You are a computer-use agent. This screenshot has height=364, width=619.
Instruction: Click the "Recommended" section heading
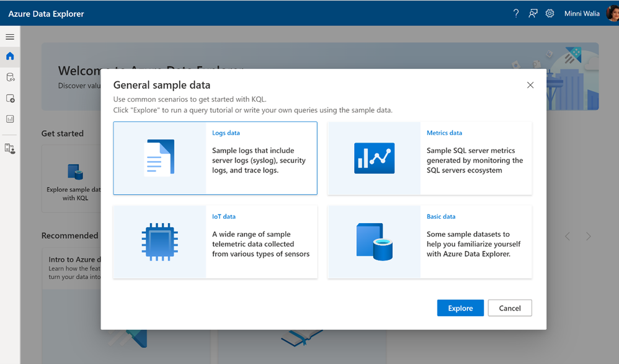point(70,236)
